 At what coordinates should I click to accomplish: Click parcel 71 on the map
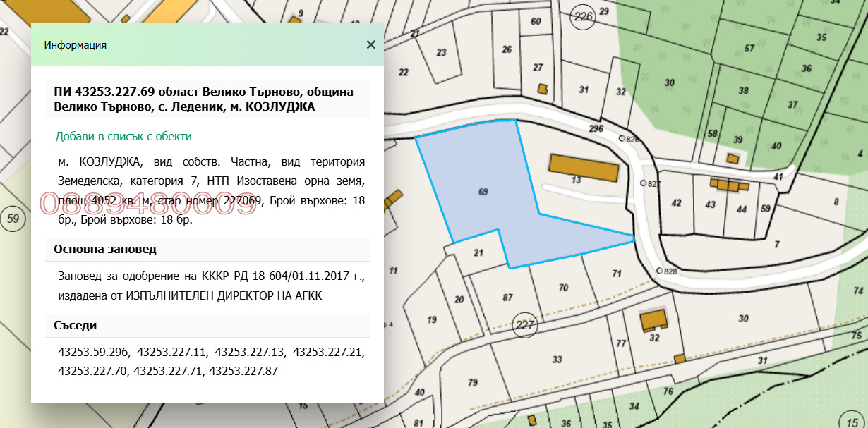click(617, 271)
